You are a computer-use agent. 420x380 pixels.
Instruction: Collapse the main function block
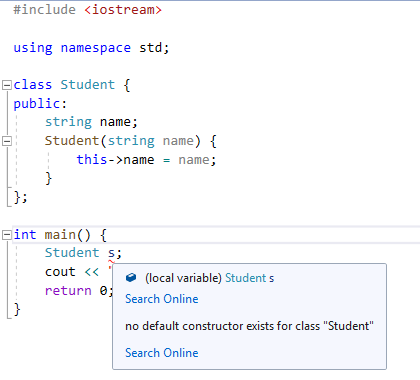7,235
